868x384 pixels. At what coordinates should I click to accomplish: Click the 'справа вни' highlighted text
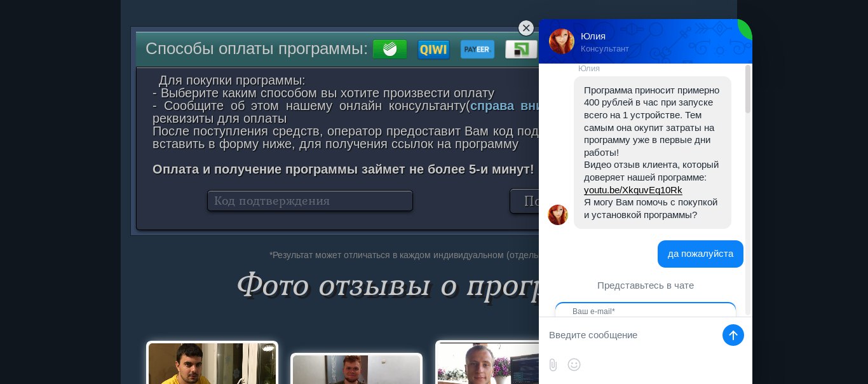pyautogui.click(x=505, y=106)
